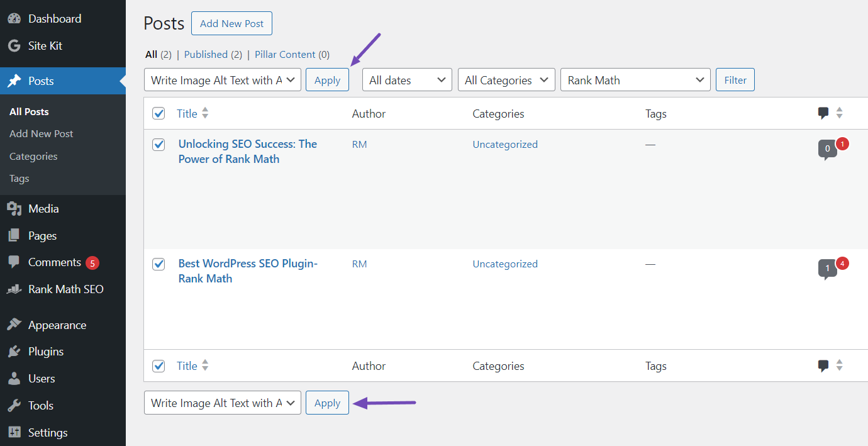
Task: Uncheck the Best WordPress SEO Plugin post checkbox
Action: pos(159,264)
